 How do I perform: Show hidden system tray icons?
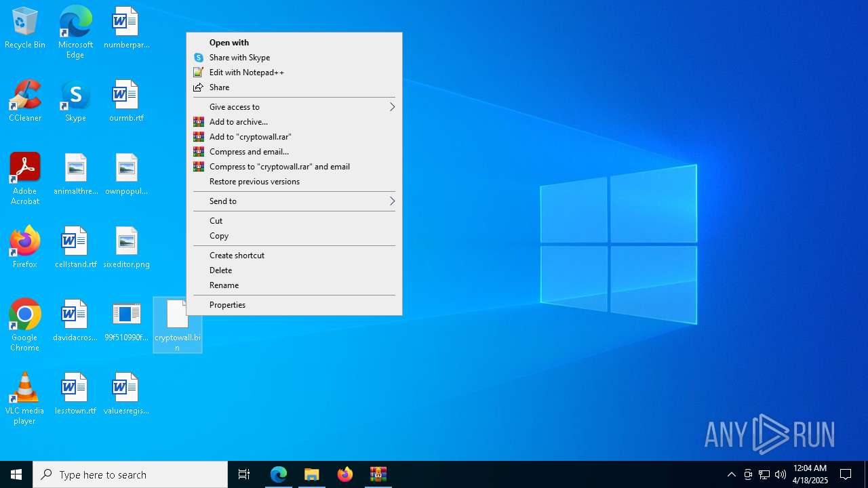(732, 474)
